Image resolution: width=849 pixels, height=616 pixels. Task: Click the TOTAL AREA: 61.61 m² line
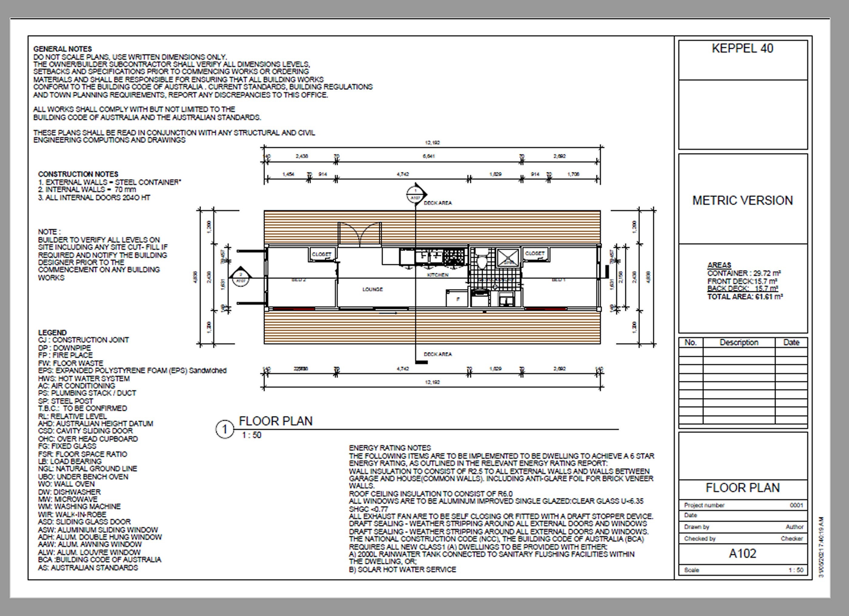click(745, 297)
